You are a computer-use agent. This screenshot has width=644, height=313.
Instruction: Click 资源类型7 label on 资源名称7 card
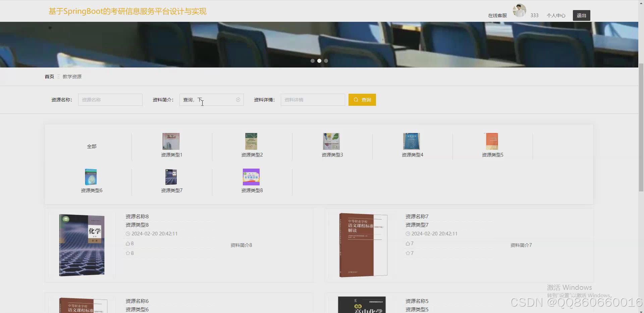pos(417,225)
